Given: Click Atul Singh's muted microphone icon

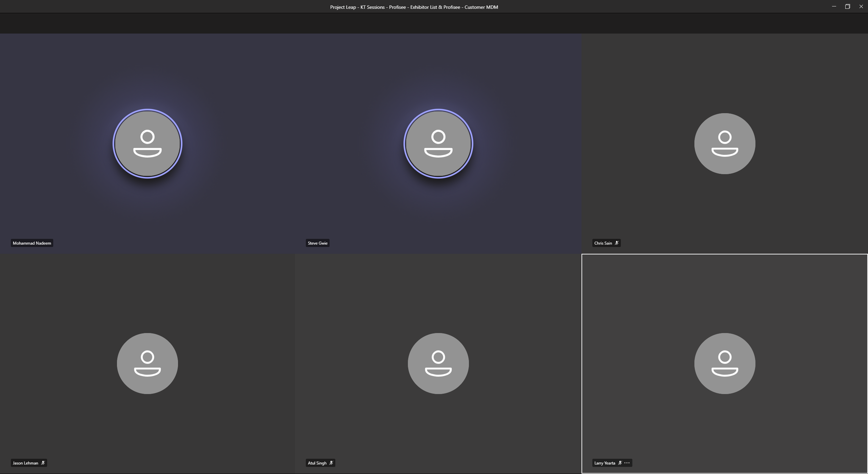Looking at the screenshot, I should click(x=331, y=463).
